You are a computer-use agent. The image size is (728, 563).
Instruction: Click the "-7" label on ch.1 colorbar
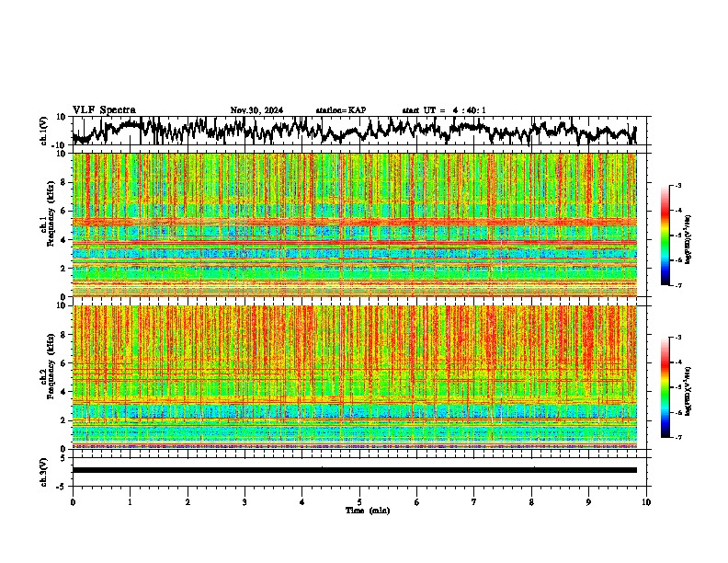click(678, 285)
